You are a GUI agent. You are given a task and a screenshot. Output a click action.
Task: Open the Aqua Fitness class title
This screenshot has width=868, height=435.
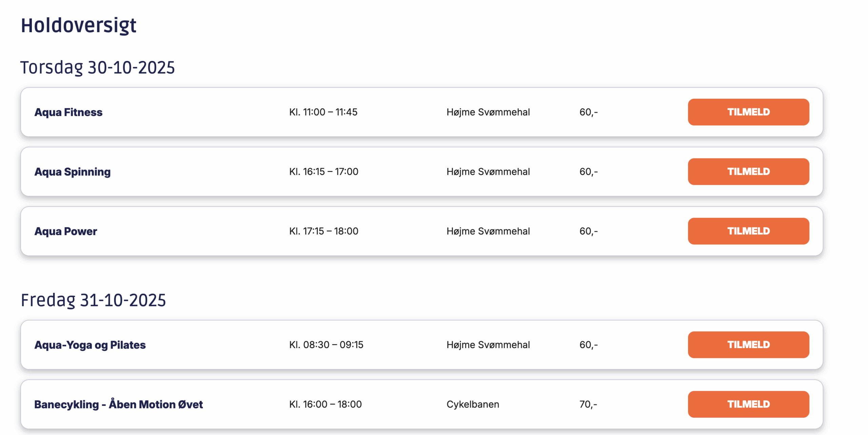[68, 112]
